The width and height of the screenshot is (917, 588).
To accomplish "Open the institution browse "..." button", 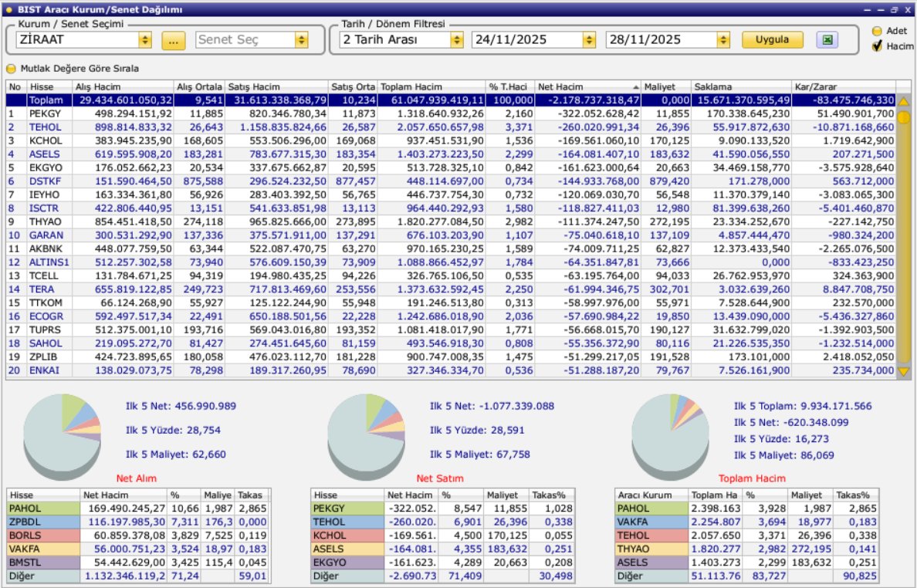I will point(174,40).
